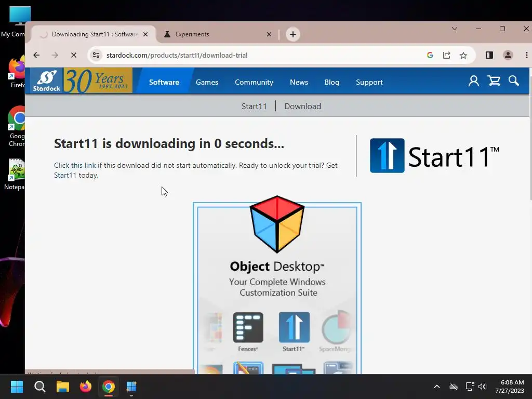Open the Chrome side panel

pyautogui.click(x=489, y=55)
